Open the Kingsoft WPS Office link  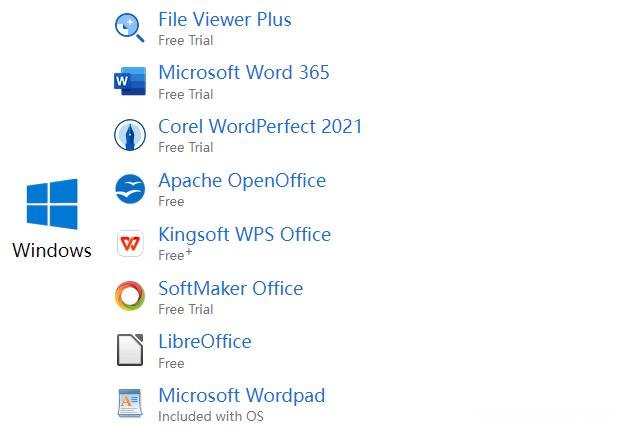pyautogui.click(x=244, y=235)
